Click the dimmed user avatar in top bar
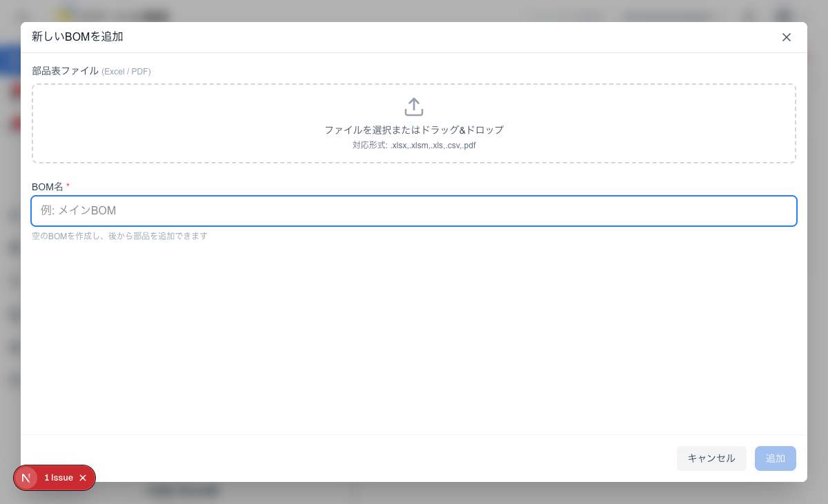828x504 pixels. 784,14
